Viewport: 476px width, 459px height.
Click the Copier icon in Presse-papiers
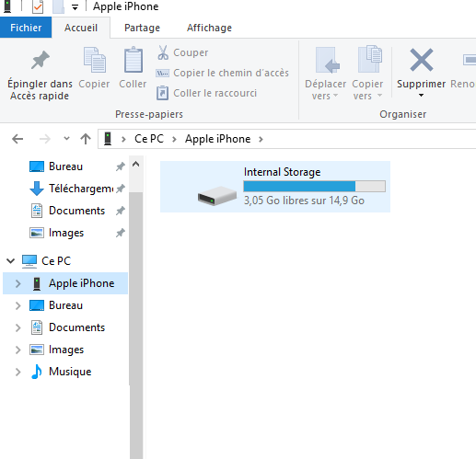coord(95,60)
